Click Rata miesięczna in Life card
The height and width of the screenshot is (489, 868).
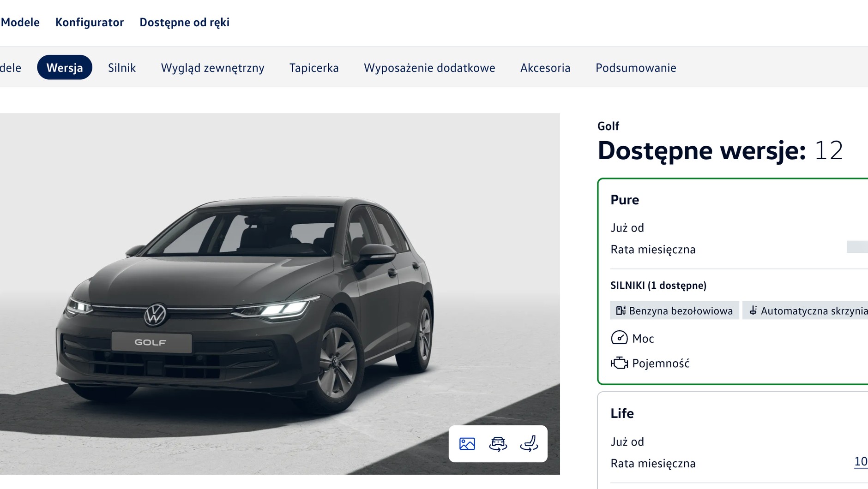653,464
